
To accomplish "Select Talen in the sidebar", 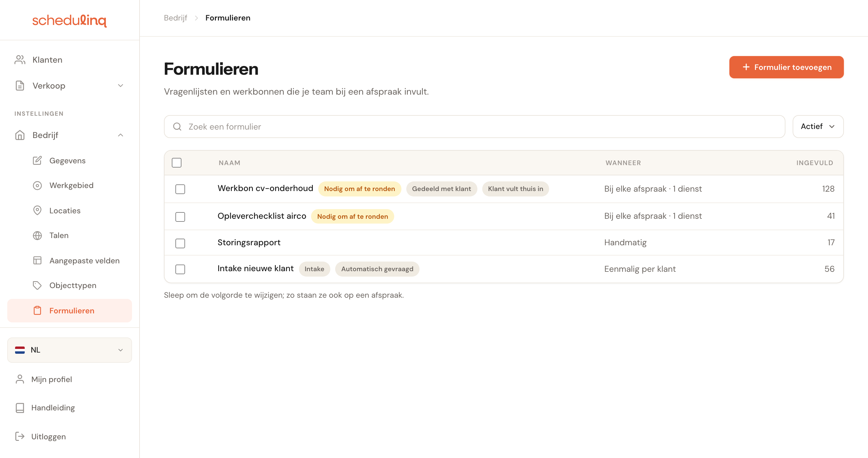I will 69,235.
